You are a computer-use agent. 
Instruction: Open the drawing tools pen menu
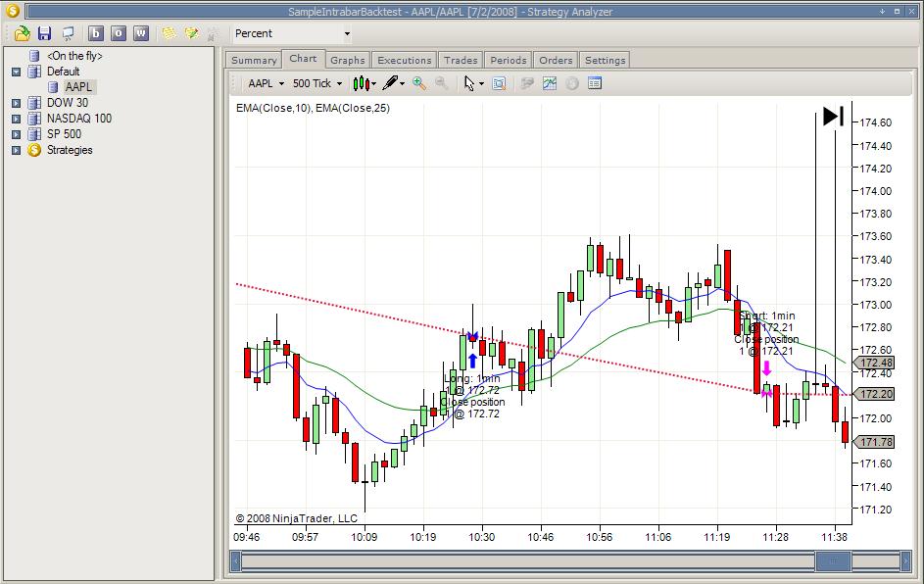[x=393, y=83]
